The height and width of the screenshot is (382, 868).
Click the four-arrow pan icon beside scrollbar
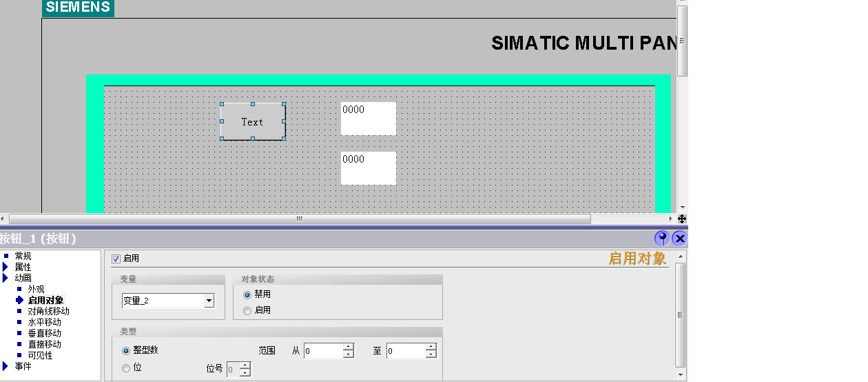682,219
